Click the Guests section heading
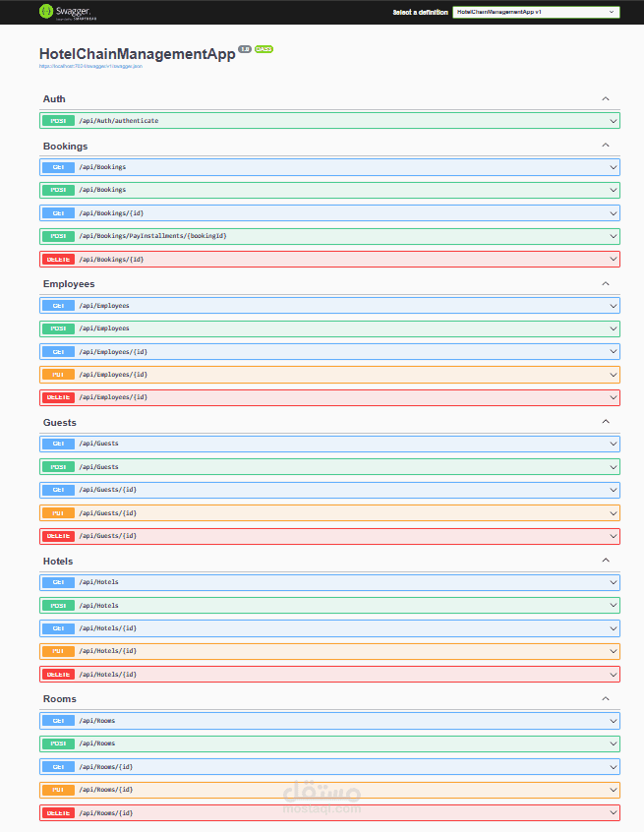Screen dimensions: 644x832 click(59, 422)
